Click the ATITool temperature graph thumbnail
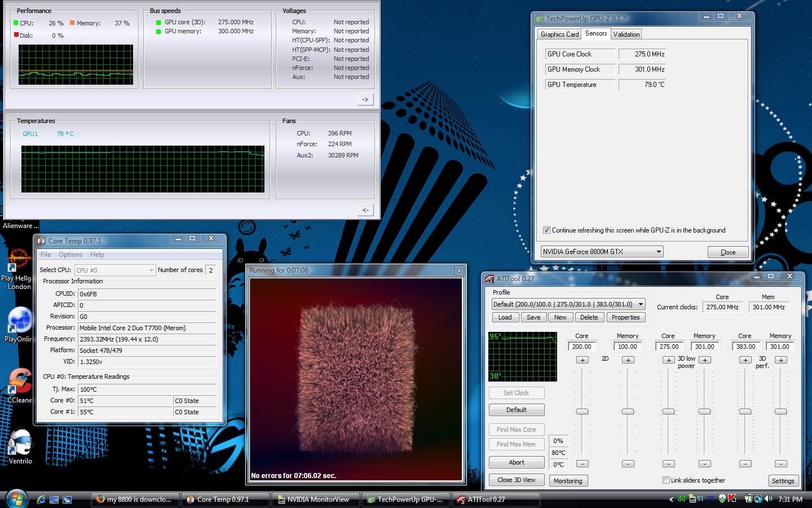 pyautogui.click(x=523, y=357)
